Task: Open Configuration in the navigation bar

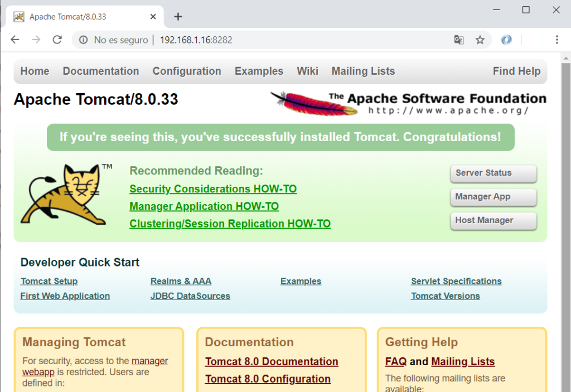Action: pos(187,71)
